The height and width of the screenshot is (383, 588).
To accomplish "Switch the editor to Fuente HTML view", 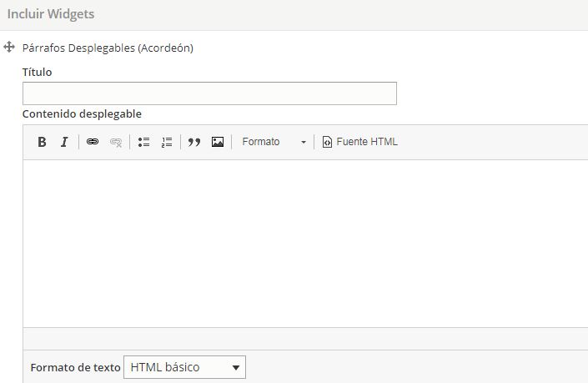I will pyautogui.click(x=360, y=142).
